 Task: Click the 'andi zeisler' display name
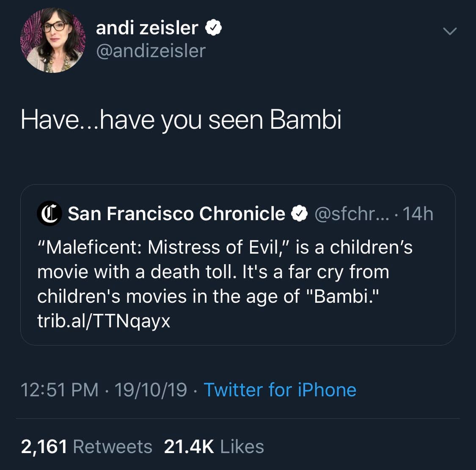147,28
